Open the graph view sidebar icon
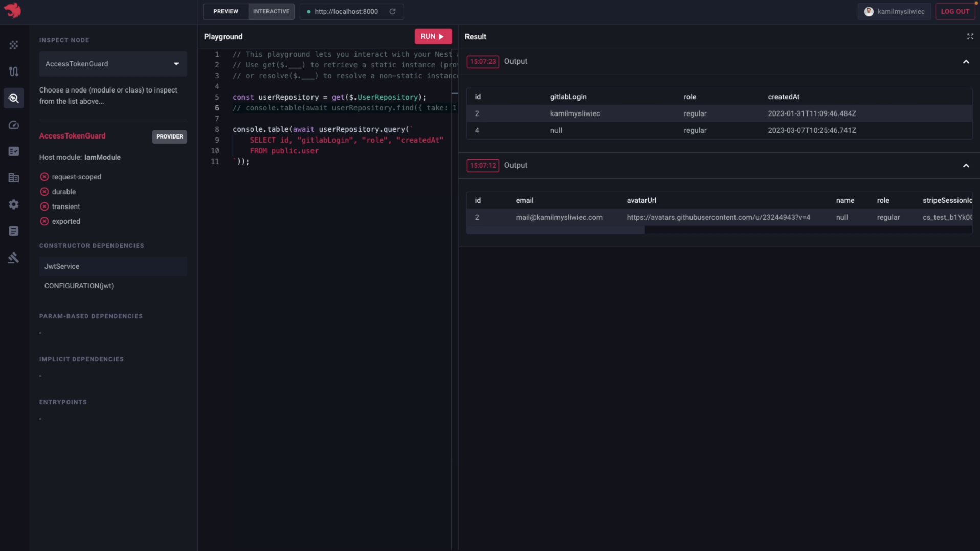The height and width of the screenshot is (551, 980). 14,45
